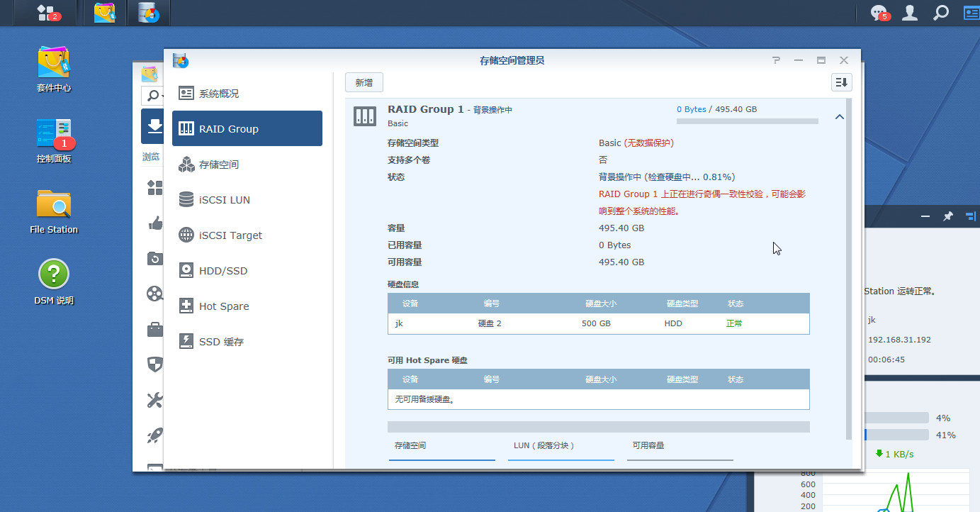Screen dimensions: 980x512
Task: Click 无可用备援硬盘 message row
Action: [x=599, y=399]
